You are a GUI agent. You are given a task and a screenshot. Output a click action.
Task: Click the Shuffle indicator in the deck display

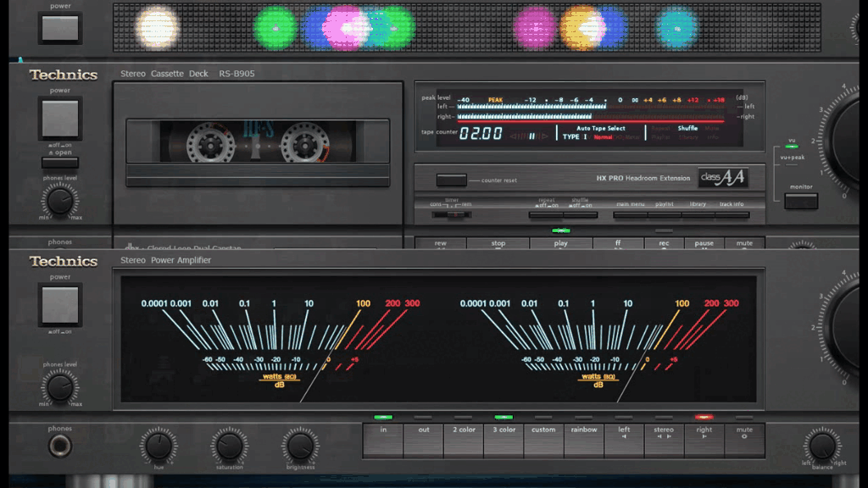click(x=687, y=128)
